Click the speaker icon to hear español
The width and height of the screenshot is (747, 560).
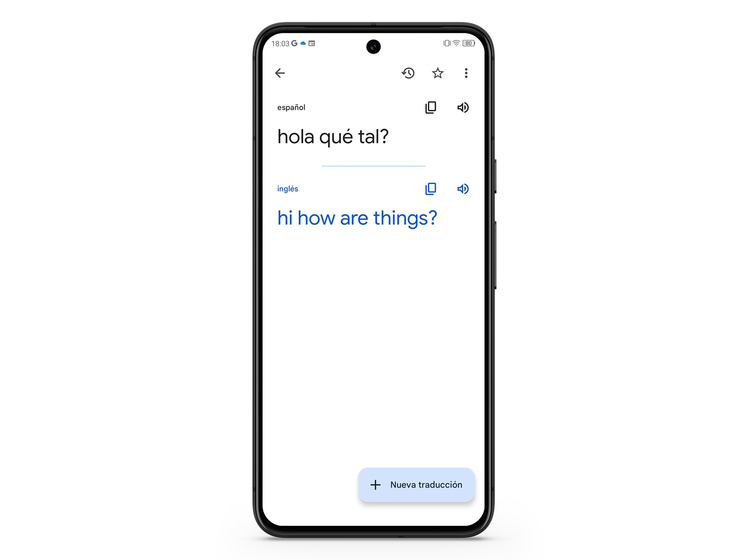coord(463,107)
